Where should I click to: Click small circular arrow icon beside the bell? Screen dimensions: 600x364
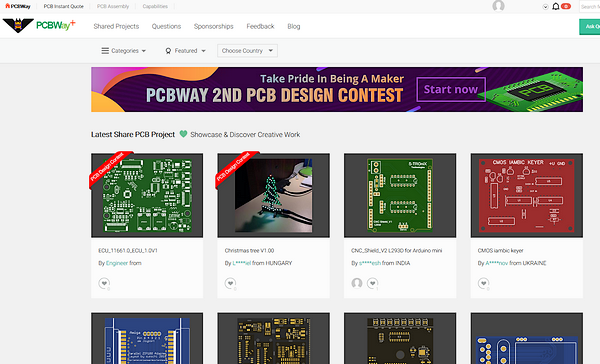click(x=545, y=7)
